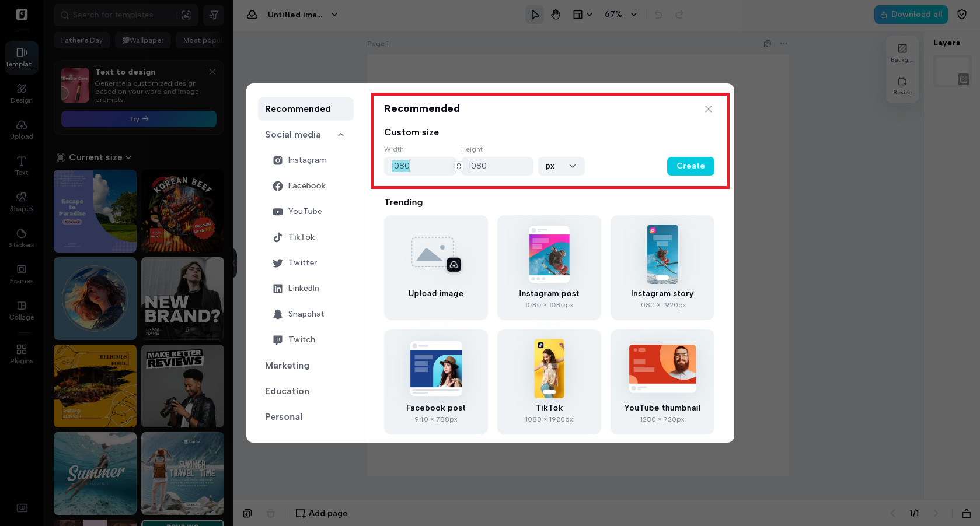Choose the YouTube thumbnail size card
The width and height of the screenshot is (980, 526).
coord(662,382)
